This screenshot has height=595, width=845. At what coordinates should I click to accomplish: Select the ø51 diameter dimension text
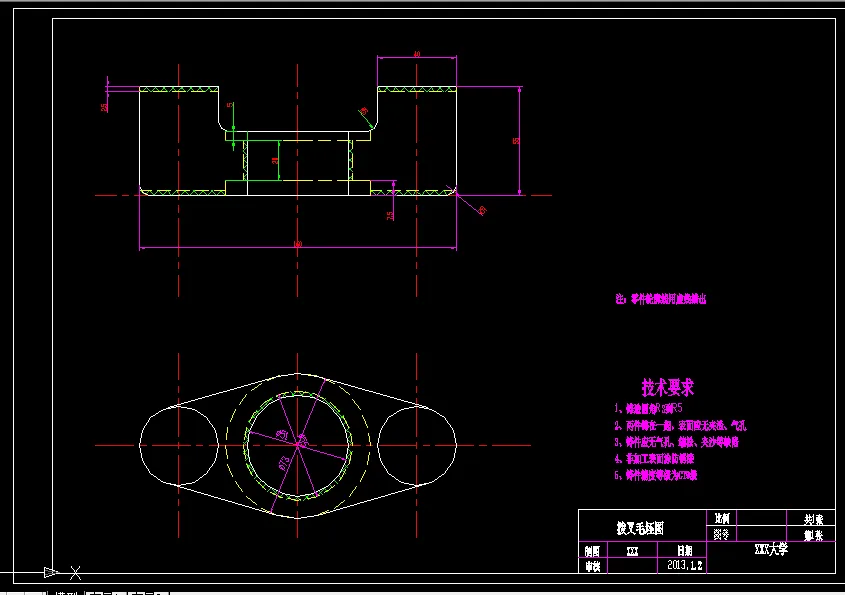coord(282,433)
